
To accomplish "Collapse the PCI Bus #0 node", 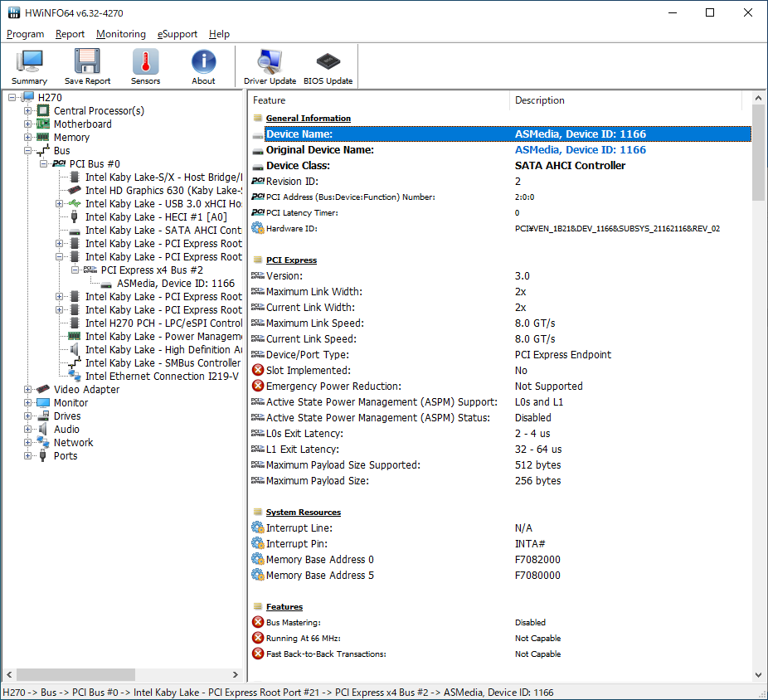I will pos(44,163).
